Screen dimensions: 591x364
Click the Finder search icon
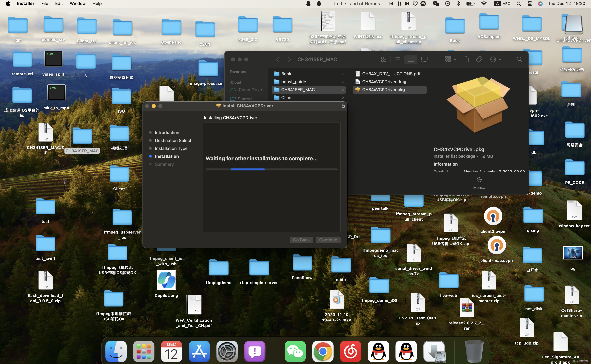(519, 59)
